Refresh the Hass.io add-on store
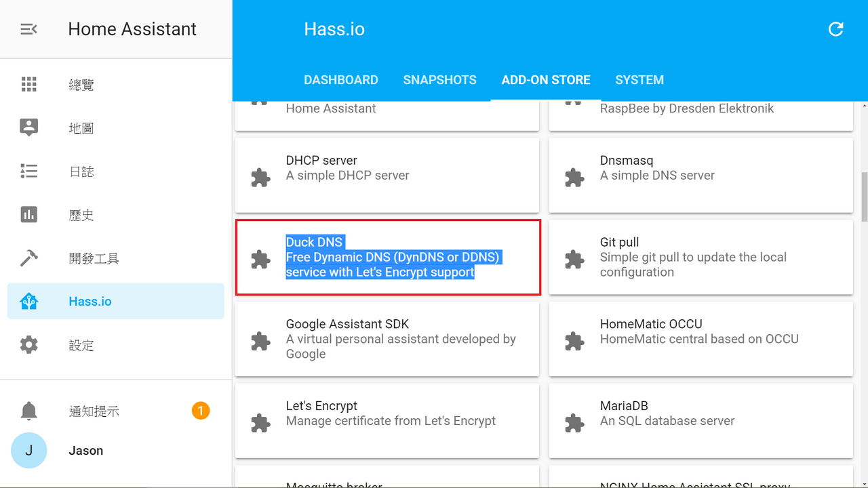 point(836,29)
